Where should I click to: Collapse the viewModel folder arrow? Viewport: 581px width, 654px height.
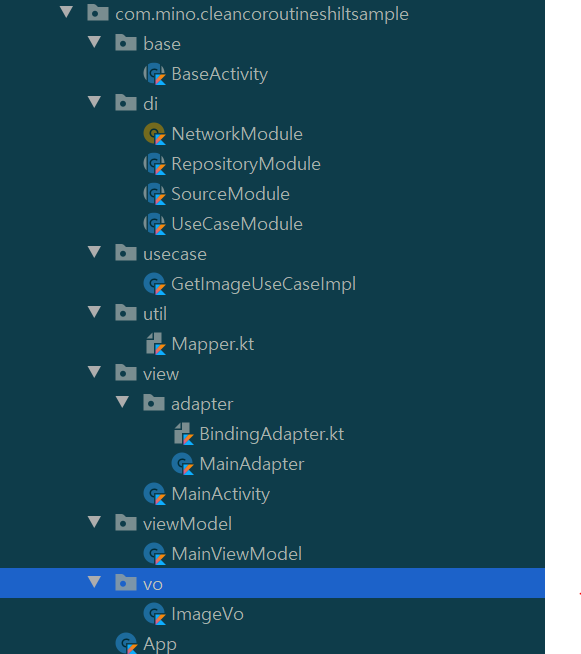pyautogui.click(x=95, y=522)
